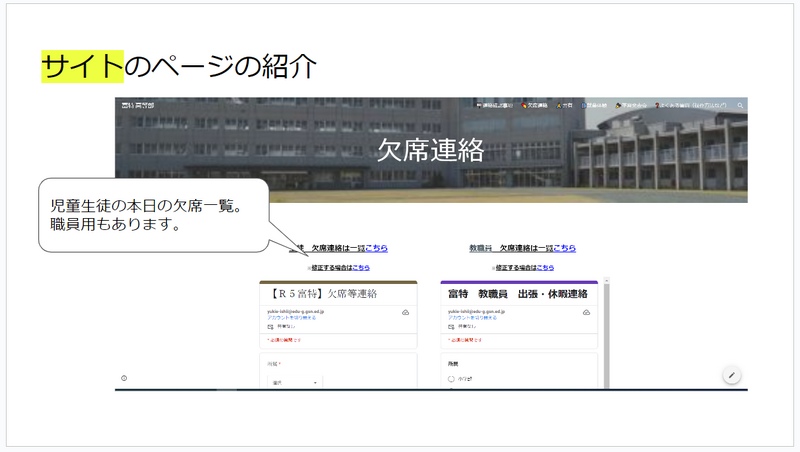Open the 欠席連絡 navigation item
Viewport: 800px width, 452px height.
[534, 106]
